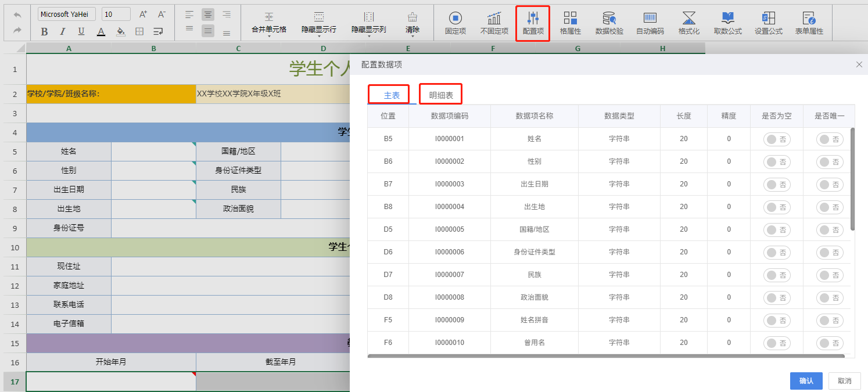Select row 17 header

point(15,382)
